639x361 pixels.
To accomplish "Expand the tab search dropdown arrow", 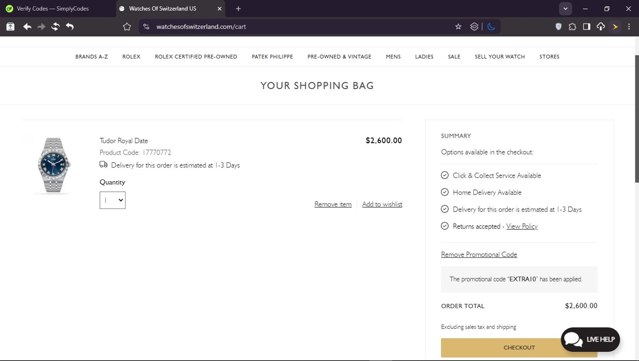I will (x=565, y=9).
